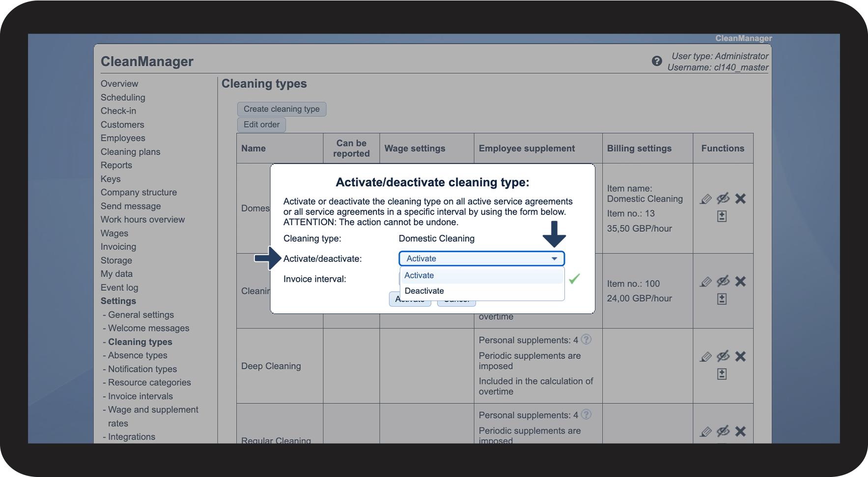The image size is (868, 477).
Task: Delete Domestic Cleaning with the X icon
Action: (740, 199)
